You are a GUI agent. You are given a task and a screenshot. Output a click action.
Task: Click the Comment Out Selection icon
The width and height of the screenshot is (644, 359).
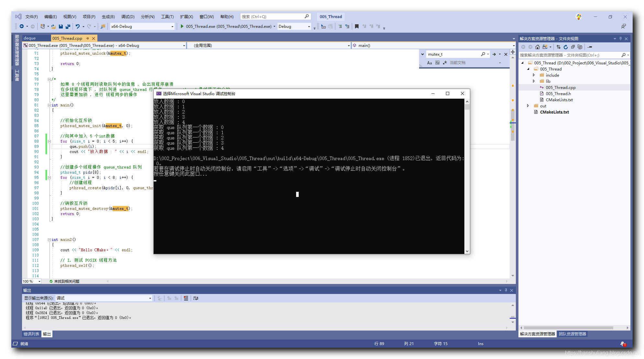(x=340, y=26)
